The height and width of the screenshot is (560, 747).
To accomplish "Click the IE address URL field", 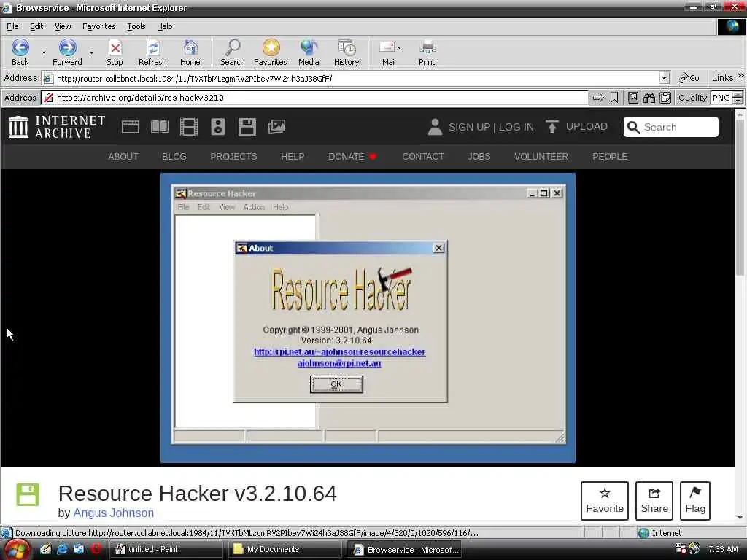I will (350, 78).
